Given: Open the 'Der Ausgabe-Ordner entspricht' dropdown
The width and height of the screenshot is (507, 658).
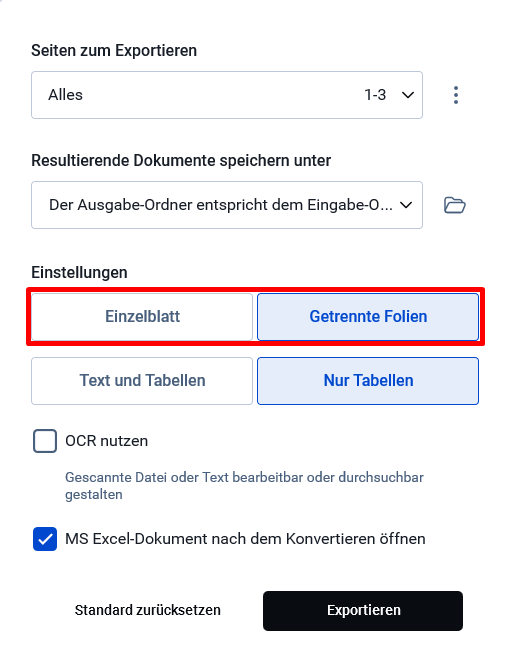Looking at the screenshot, I should click(x=227, y=205).
